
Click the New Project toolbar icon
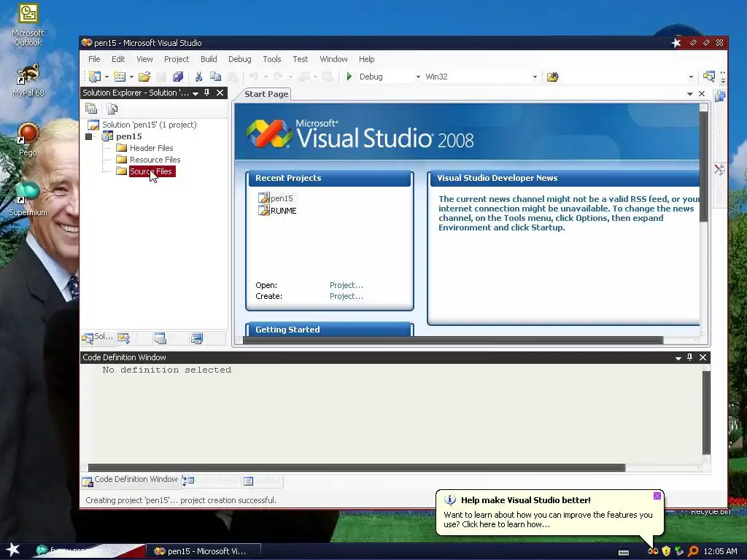tap(95, 77)
